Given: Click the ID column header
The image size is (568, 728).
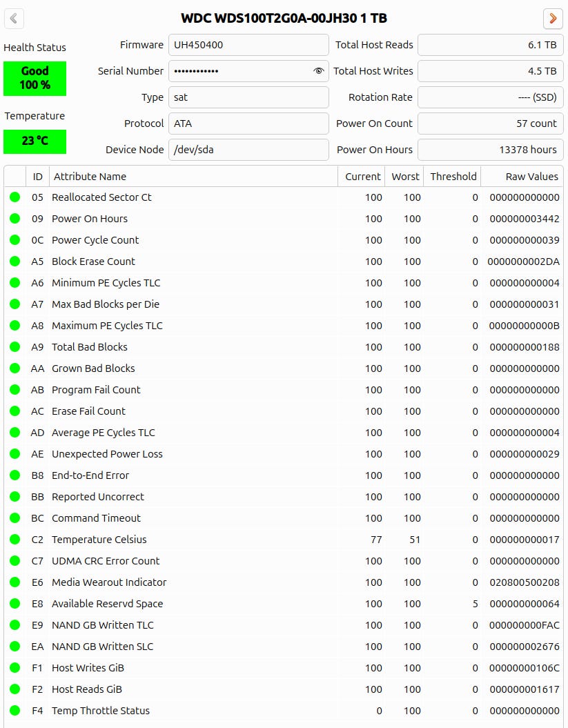Looking at the screenshot, I should click(x=37, y=177).
